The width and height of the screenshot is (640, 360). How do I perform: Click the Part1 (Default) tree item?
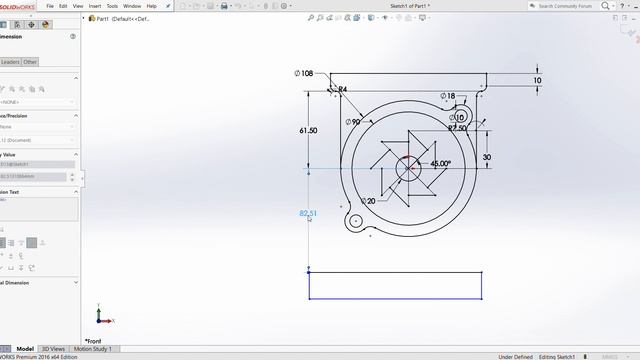(119, 19)
